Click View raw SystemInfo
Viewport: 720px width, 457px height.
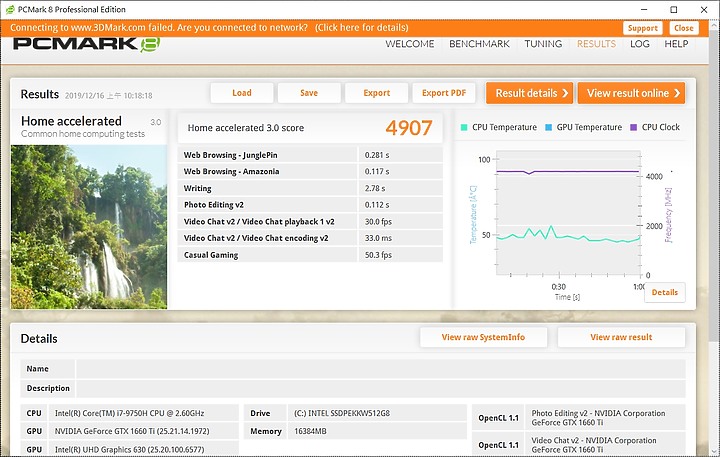484,337
